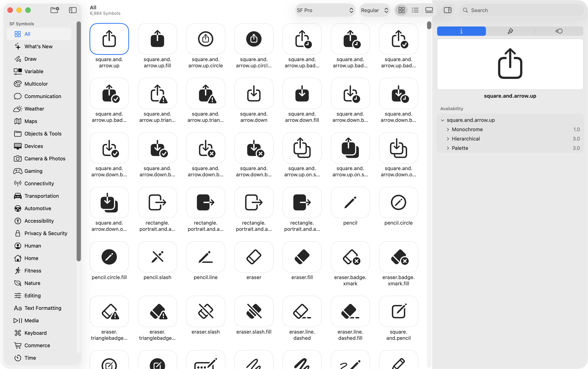
Task: Switch to list view mode
Action: (415, 10)
